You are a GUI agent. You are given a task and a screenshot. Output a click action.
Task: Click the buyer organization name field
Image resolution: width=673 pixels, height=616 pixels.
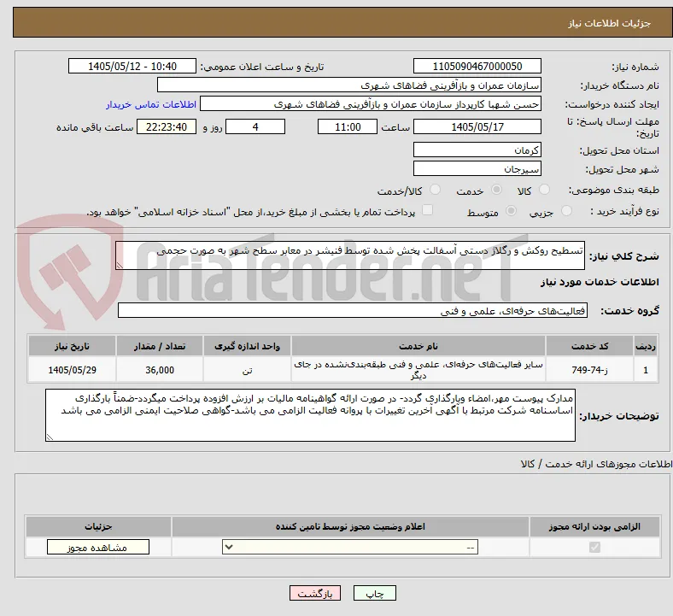349,85
